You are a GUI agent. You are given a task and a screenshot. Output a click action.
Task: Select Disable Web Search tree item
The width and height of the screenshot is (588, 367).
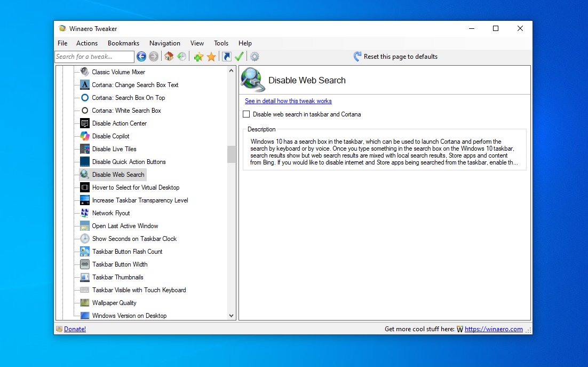click(x=113, y=175)
